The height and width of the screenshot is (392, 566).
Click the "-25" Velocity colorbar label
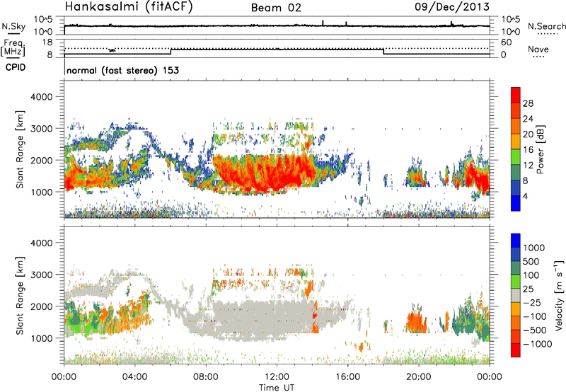pos(531,302)
